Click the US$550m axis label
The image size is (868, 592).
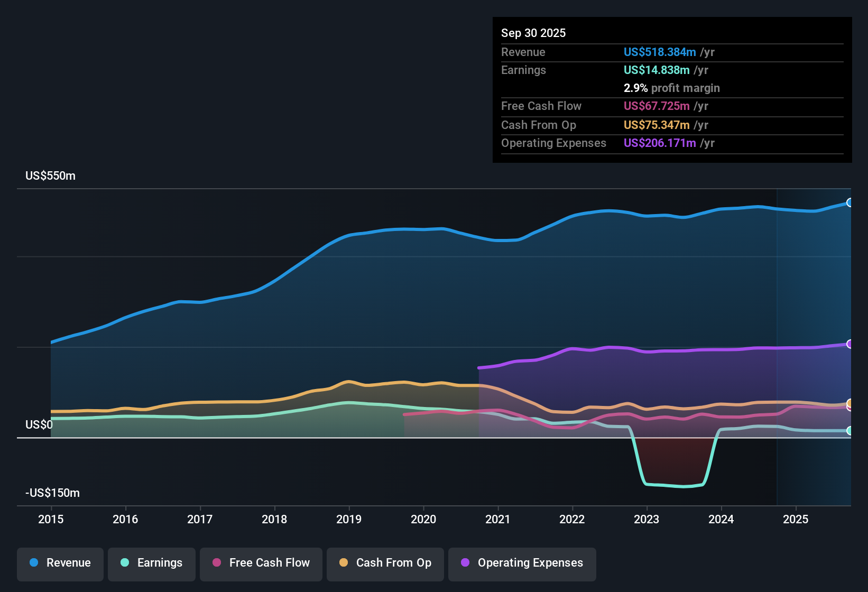click(50, 175)
